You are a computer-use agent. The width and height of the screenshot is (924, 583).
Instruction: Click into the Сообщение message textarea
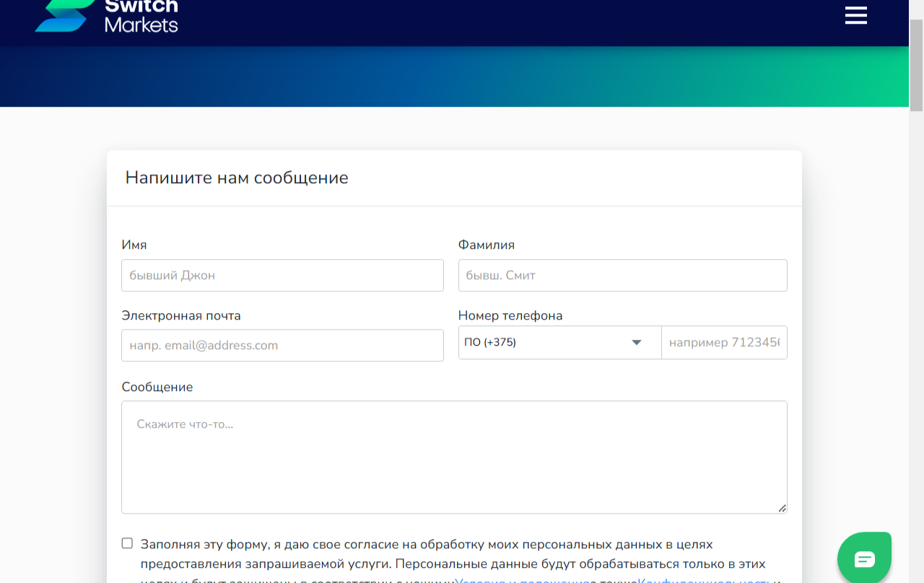pos(454,457)
